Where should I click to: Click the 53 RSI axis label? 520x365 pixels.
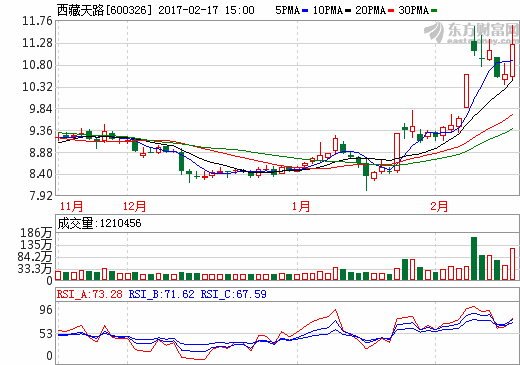pos(46,334)
